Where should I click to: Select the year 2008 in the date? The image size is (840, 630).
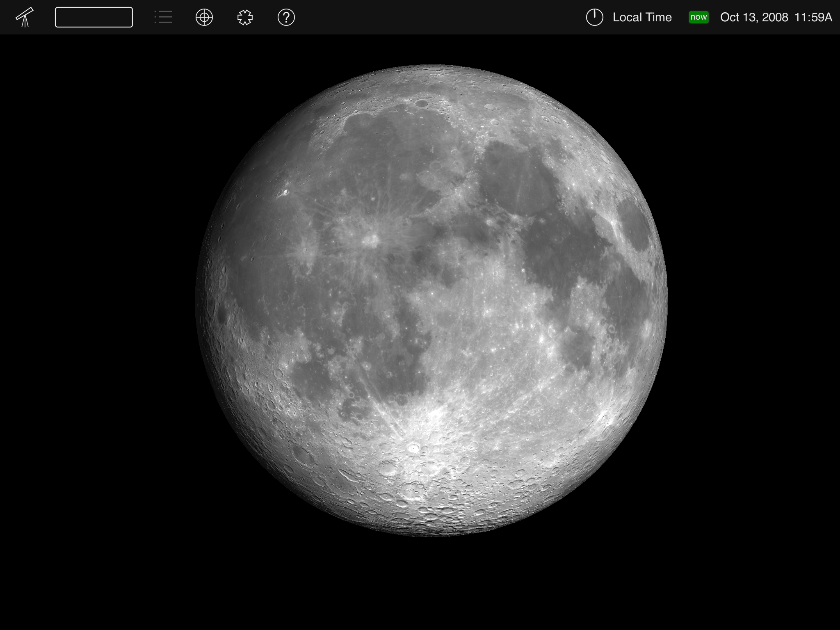point(775,17)
